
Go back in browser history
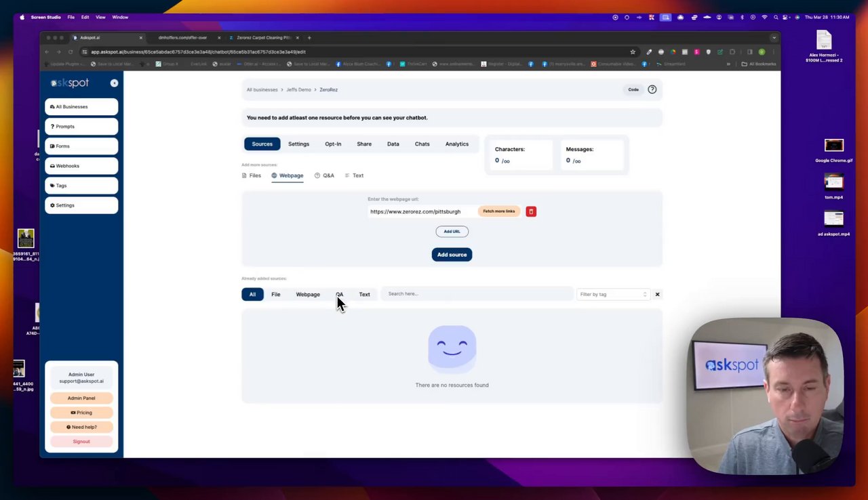(47, 51)
